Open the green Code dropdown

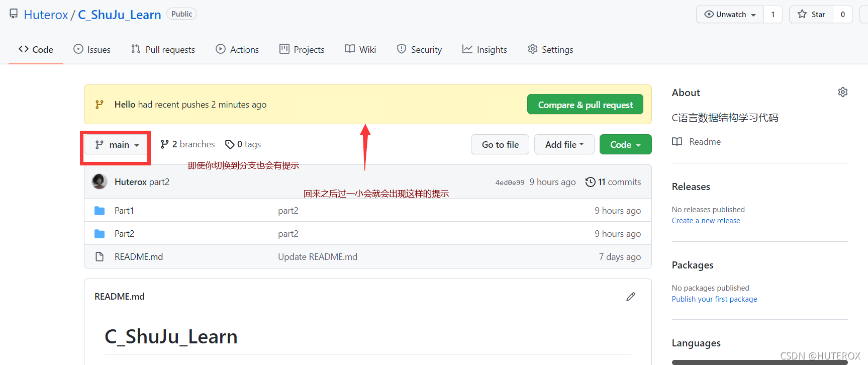625,145
